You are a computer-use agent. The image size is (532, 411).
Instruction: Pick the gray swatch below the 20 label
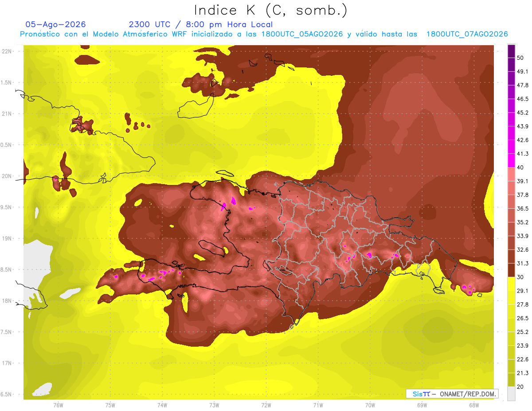click(x=511, y=394)
